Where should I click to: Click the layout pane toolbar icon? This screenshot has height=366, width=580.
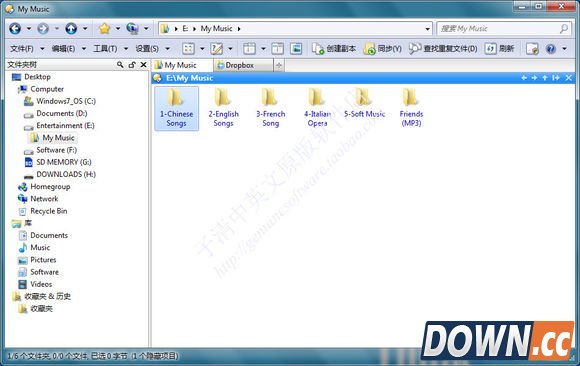coord(249,48)
